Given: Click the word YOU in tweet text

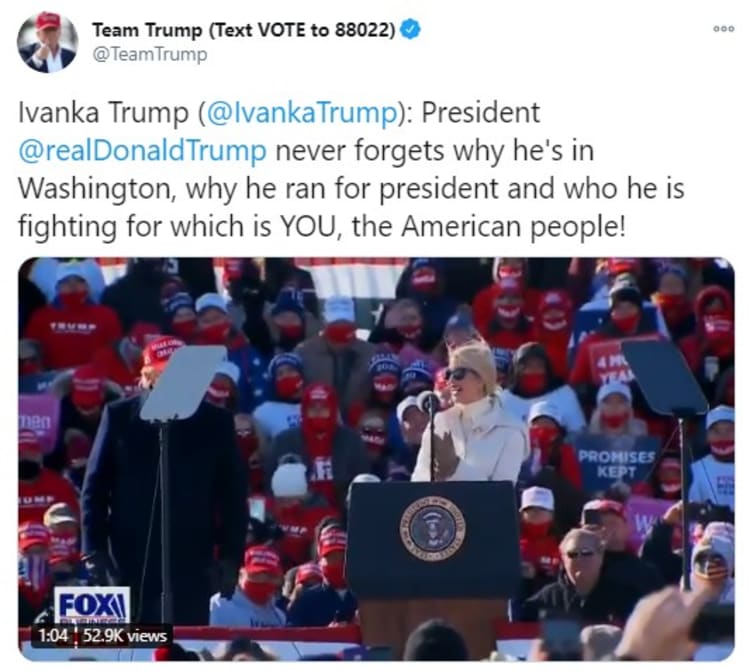Looking at the screenshot, I should pyautogui.click(x=306, y=226).
